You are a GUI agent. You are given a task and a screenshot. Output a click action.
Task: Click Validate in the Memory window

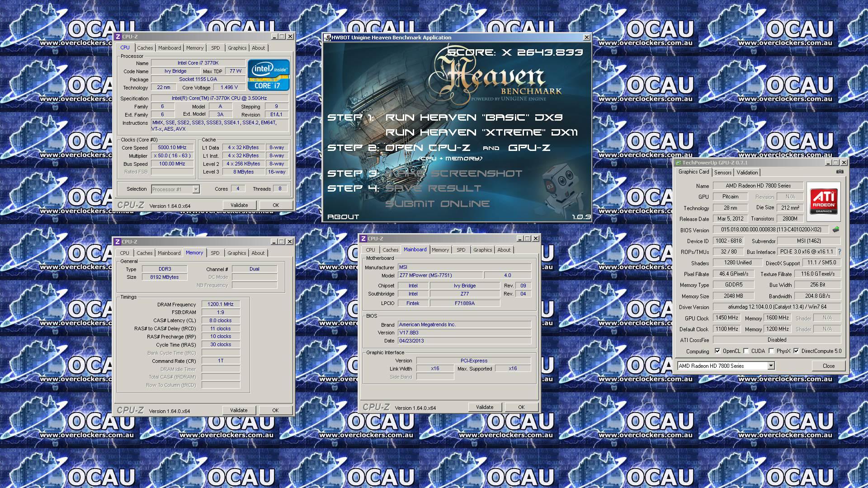tap(239, 410)
